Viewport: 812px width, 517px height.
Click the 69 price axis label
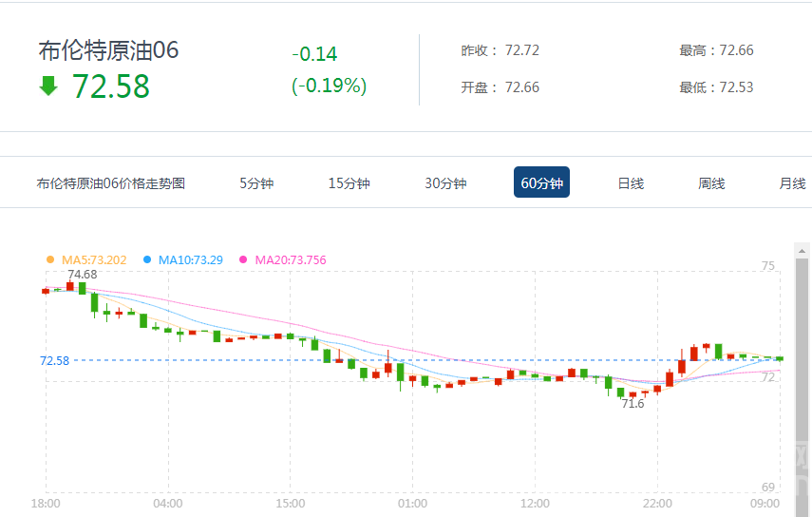tap(768, 487)
